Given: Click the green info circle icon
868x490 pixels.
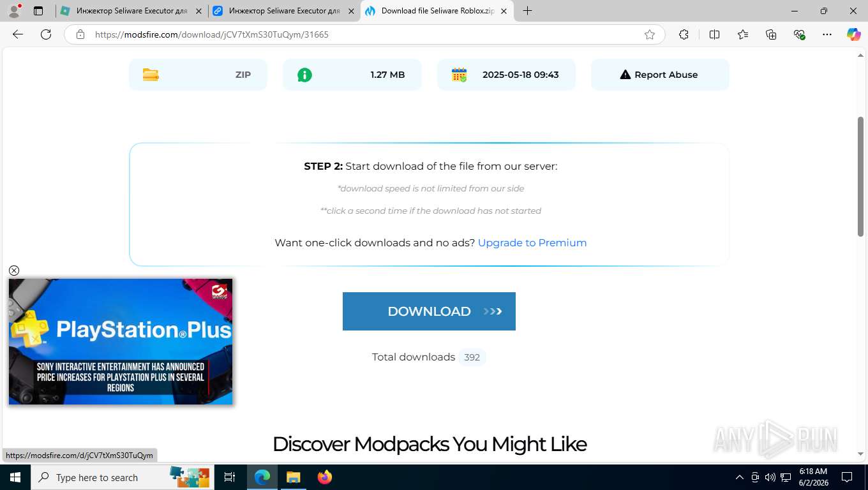Looking at the screenshot, I should click(x=305, y=75).
